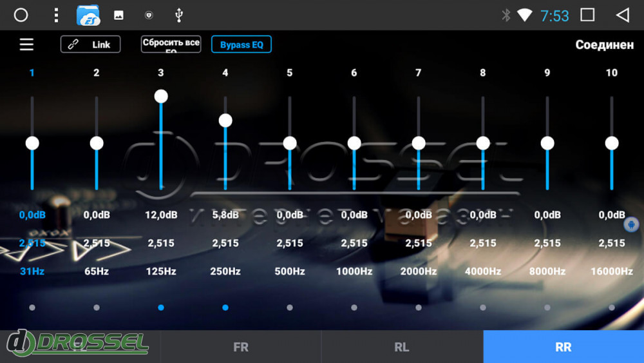Tap the floating Android icon at right edge

631,224
